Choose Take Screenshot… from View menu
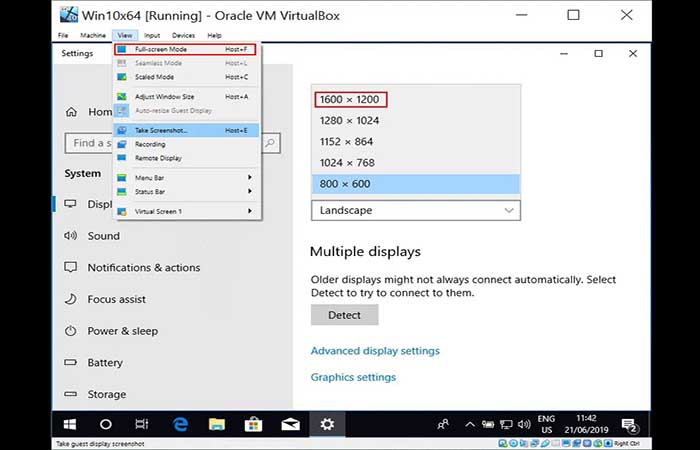The width and height of the screenshot is (700, 450). pyautogui.click(x=186, y=130)
